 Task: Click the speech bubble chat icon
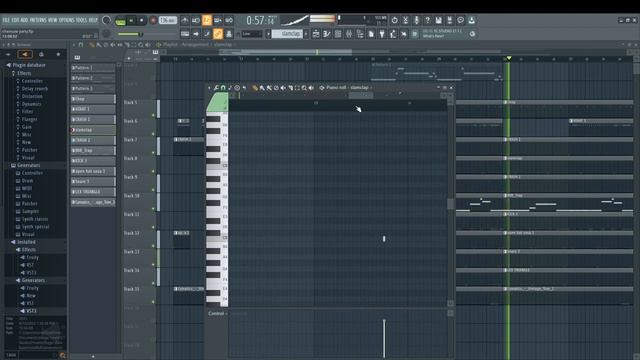coord(460,20)
